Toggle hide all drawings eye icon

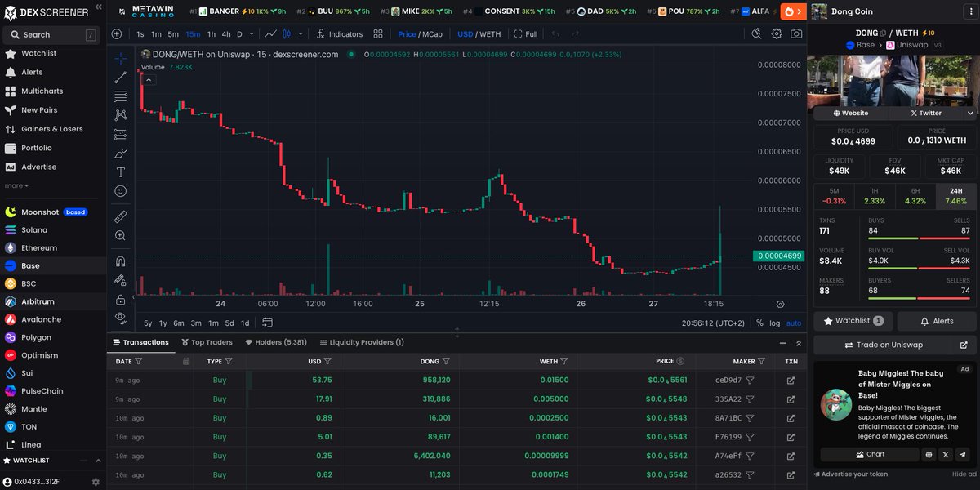[120, 317]
